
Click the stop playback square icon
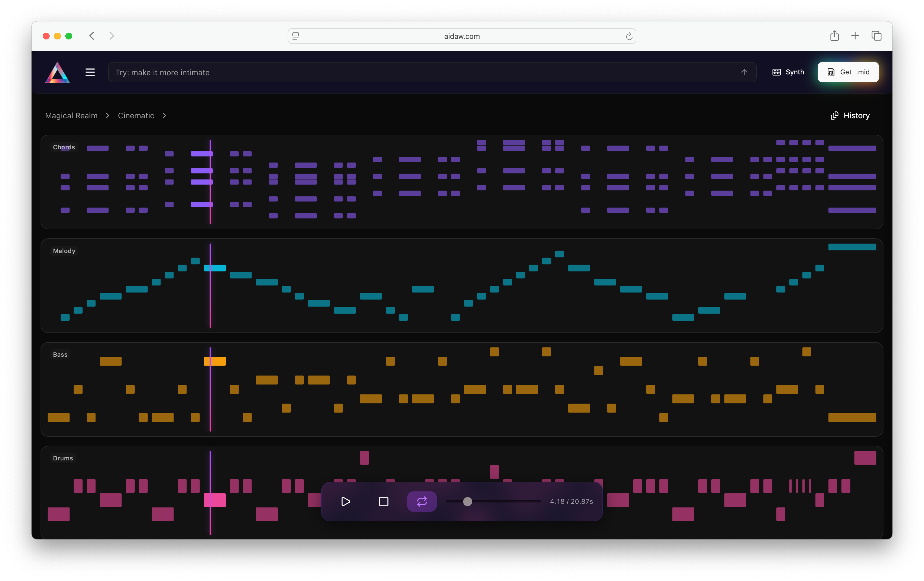[383, 502]
